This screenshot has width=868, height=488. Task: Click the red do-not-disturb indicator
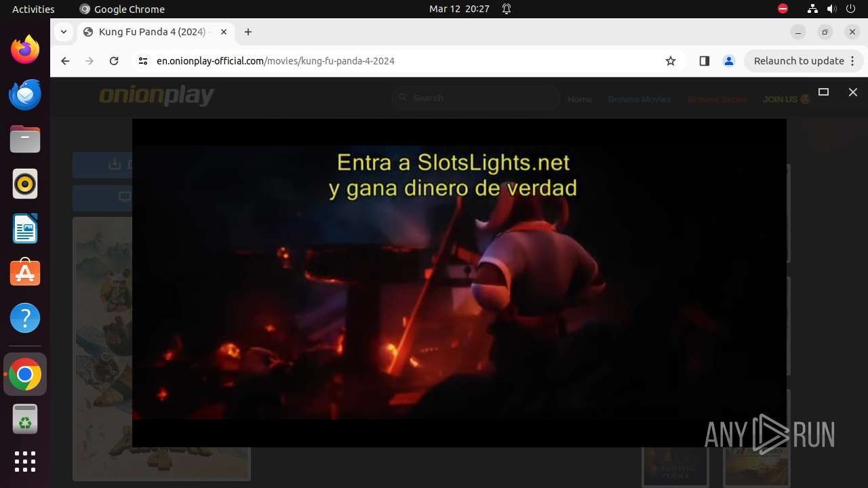[x=783, y=9]
